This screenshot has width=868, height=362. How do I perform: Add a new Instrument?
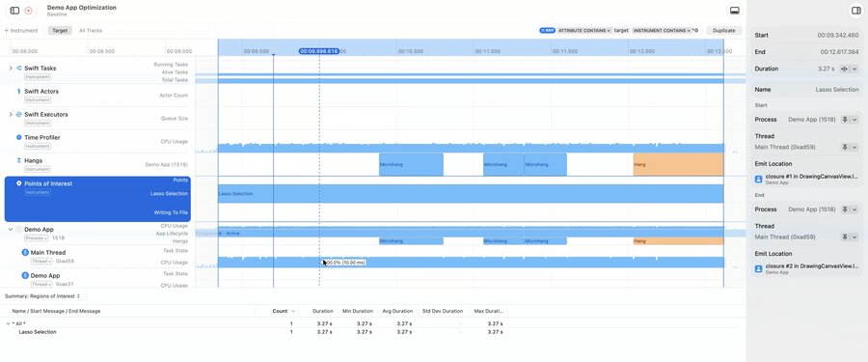pos(21,31)
